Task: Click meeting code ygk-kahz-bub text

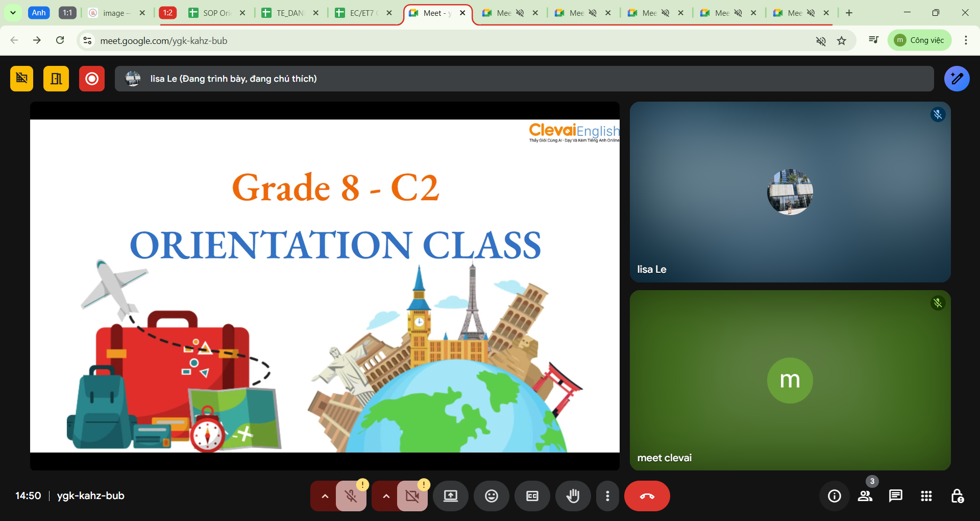Action: (90, 495)
